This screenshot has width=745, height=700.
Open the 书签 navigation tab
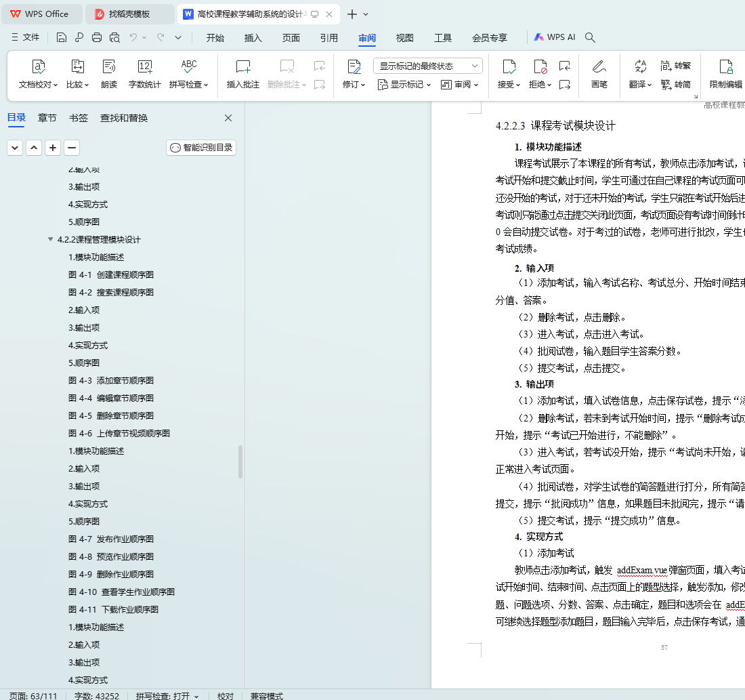click(x=79, y=118)
